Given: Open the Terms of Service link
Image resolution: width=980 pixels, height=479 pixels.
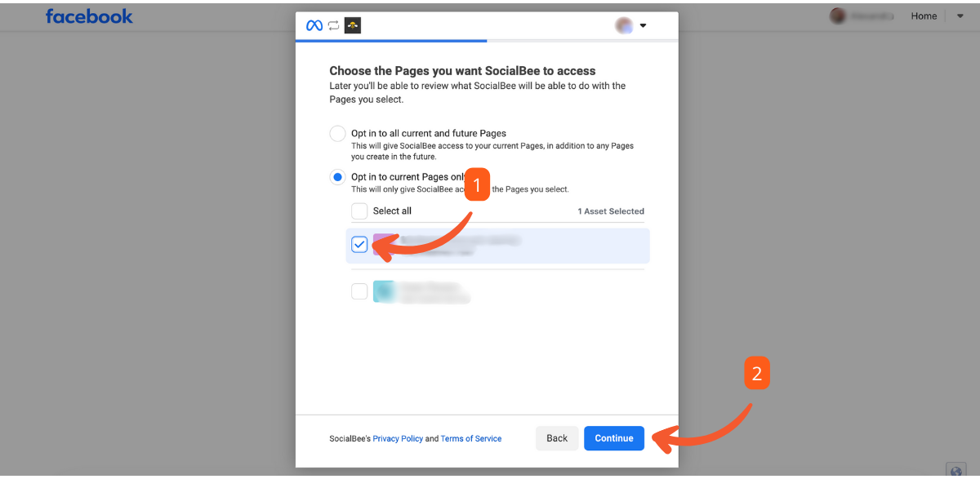Looking at the screenshot, I should [471, 439].
